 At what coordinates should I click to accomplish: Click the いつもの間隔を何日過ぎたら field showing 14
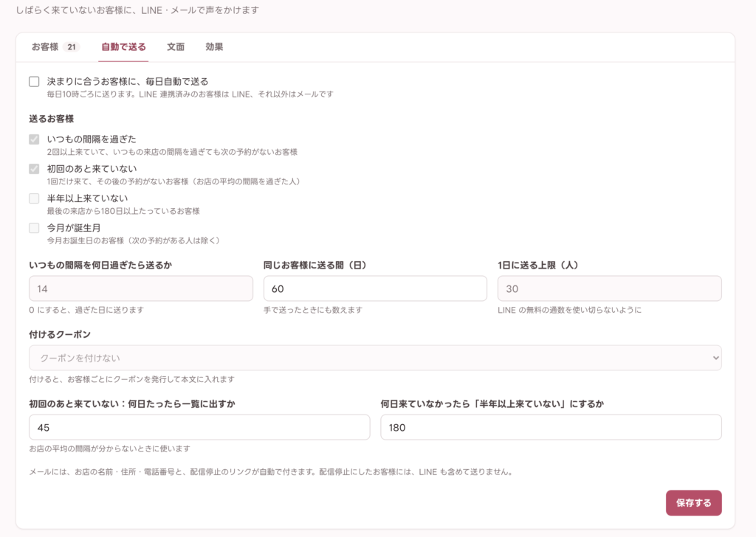pos(141,288)
